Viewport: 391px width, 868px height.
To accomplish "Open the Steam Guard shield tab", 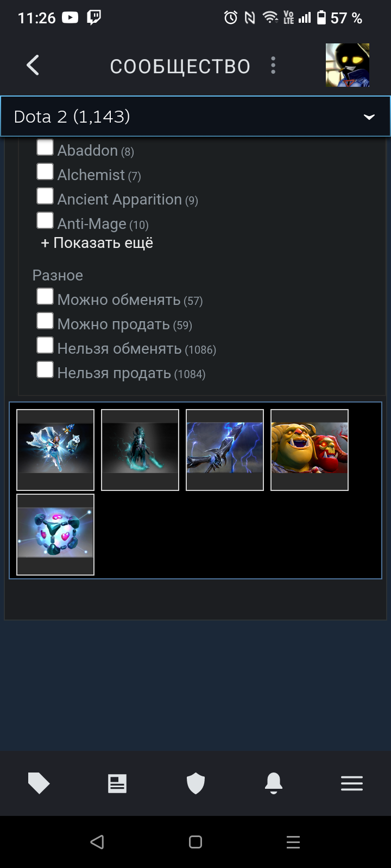I will (x=195, y=783).
